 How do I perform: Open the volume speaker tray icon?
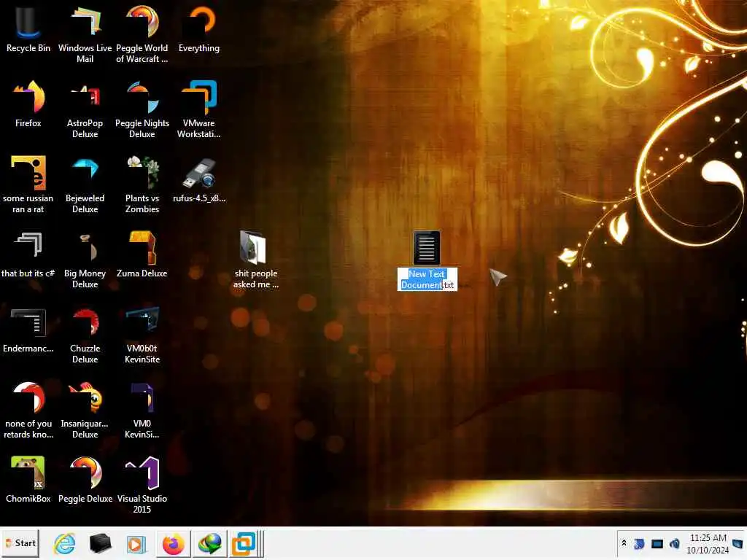coord(675,543)
